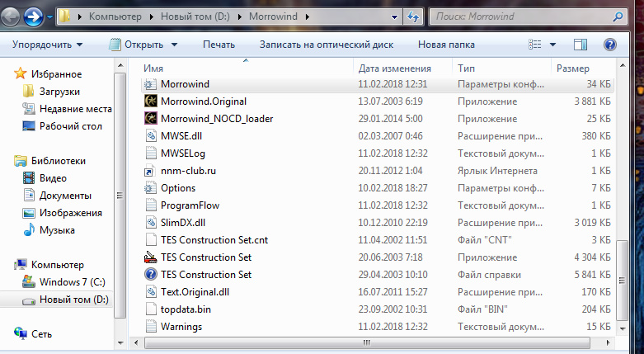Screen dimensions: 644x354
Task: Click the file list vertical scrollbar thumb
Action: click(623, 281)
